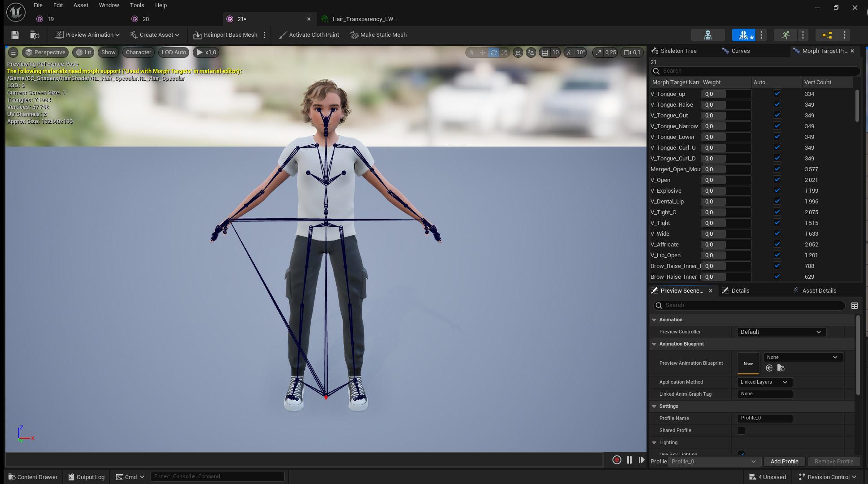
Task: Toggle rotation snapping angle icon
Action: pyautogui.click(x=569, y=52)
